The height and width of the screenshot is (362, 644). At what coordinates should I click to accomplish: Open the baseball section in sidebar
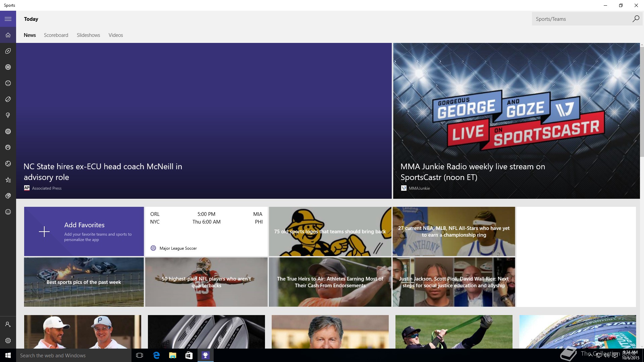(8, 83)
